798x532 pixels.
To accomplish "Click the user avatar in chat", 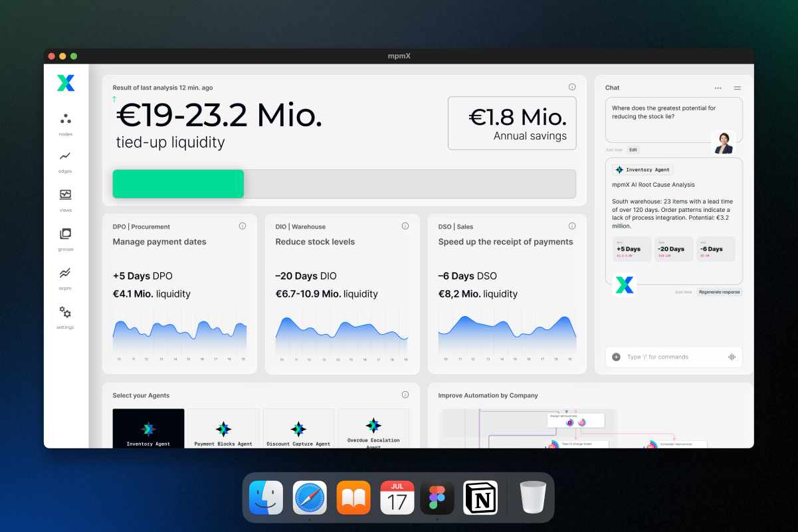I will 724,143.
